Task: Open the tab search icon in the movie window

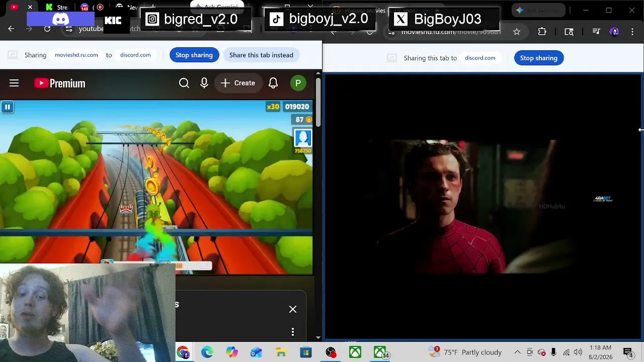Action: 569,32
